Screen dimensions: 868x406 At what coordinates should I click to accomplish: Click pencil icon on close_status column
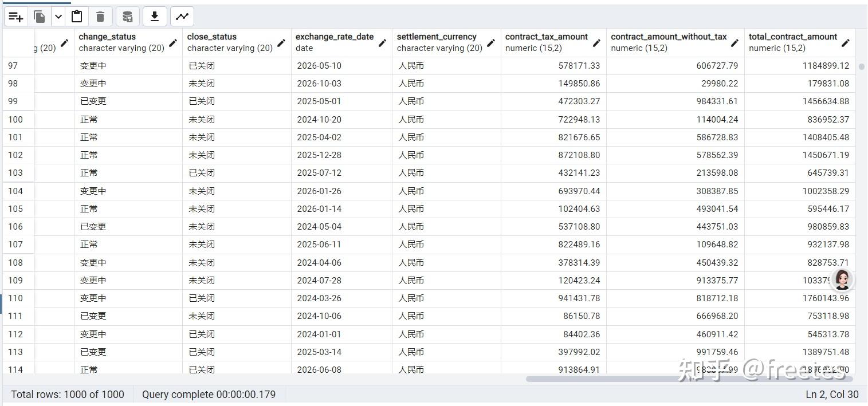[x=281, y=42]
